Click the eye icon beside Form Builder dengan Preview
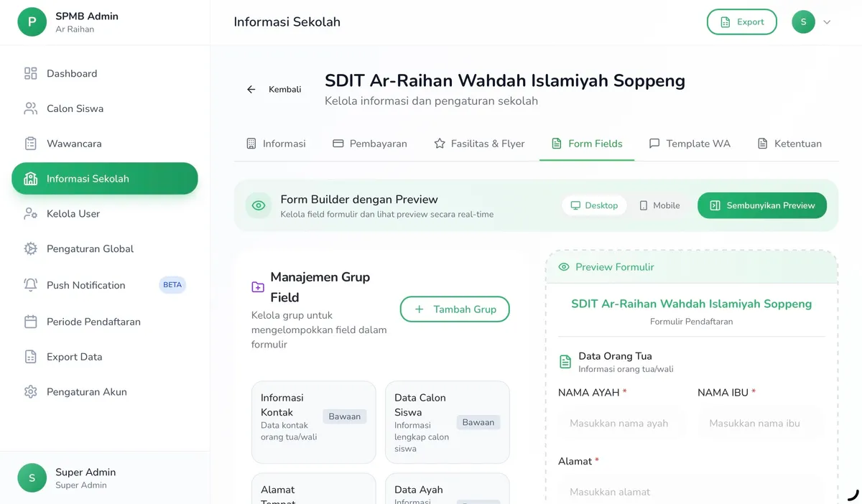Image resolution: width=862 pixels, height=504 pixels. click(x=258, y=205)
